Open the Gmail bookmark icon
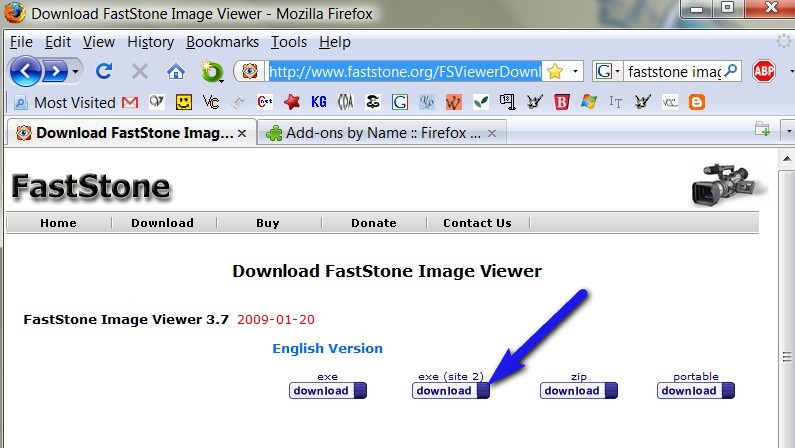Viewport: 795px width, 448px height. (130, 103)
